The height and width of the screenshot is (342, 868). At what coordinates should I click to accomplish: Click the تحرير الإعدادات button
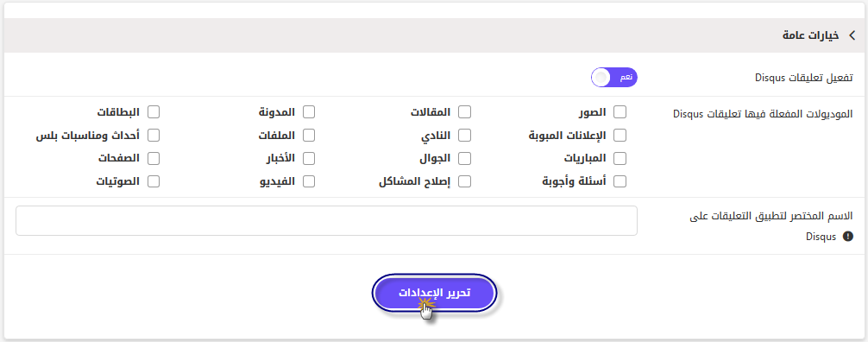[434, 293]
